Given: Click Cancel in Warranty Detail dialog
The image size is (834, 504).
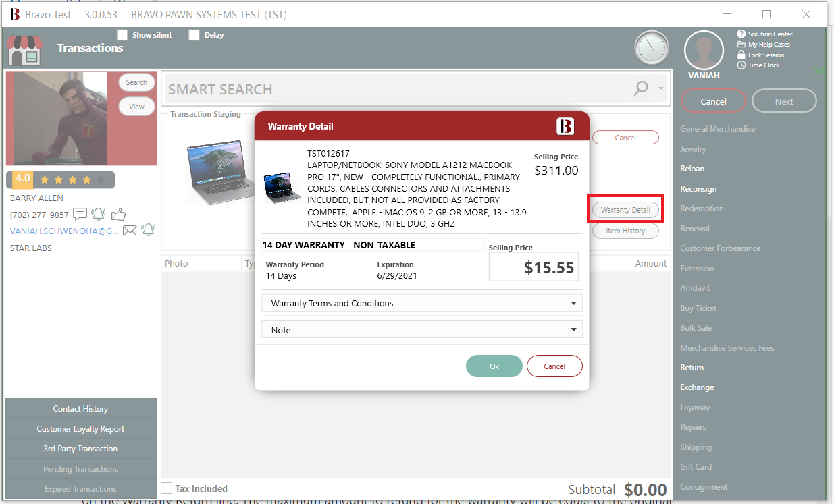Looking at the screenshot, I should (554, 366).
